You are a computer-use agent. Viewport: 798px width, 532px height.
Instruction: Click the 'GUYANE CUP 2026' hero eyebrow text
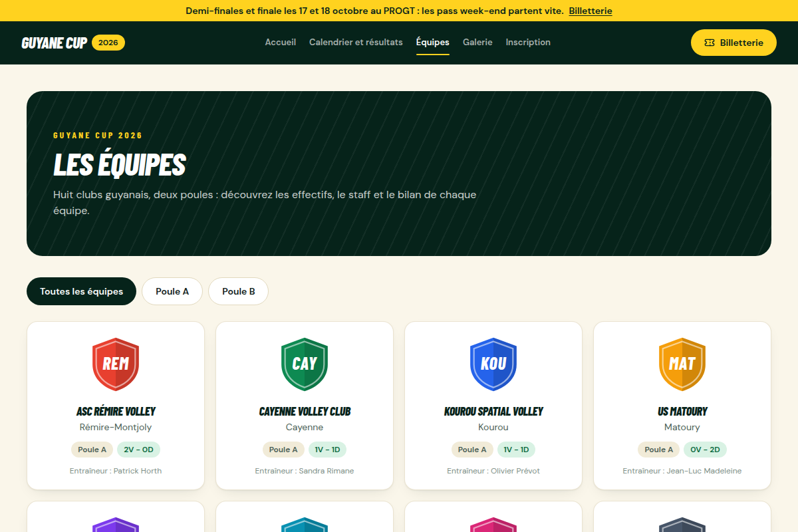click(98, 136)
